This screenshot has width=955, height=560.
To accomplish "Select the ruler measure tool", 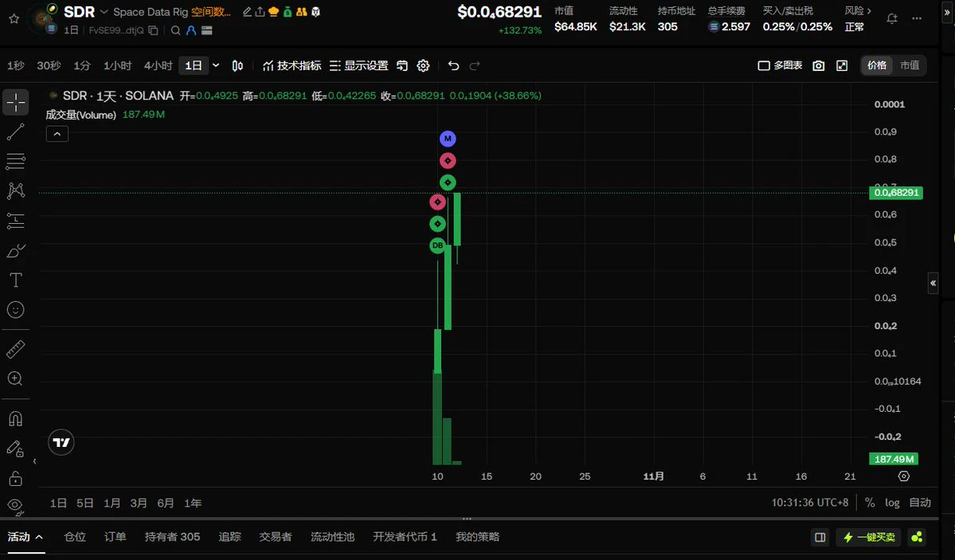I will click(x=16, y=349).
